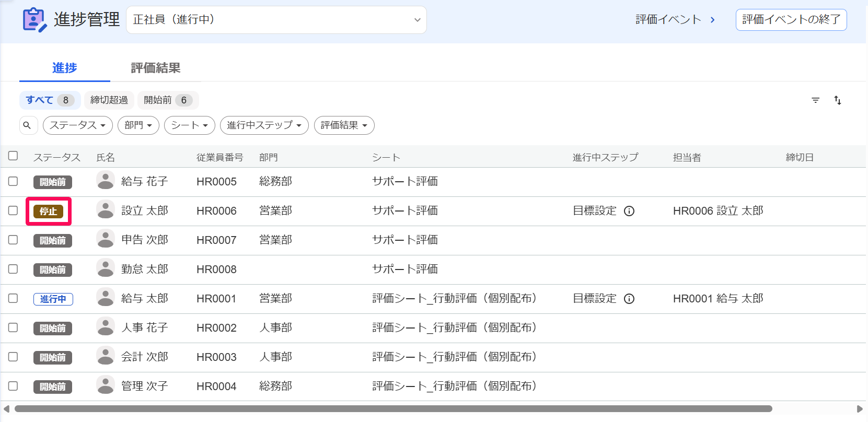Screen dimensions: 868x422
Task: Click assignee HR0006 設立 太郎
Action: pyautogui.click(x=718, y=210)
